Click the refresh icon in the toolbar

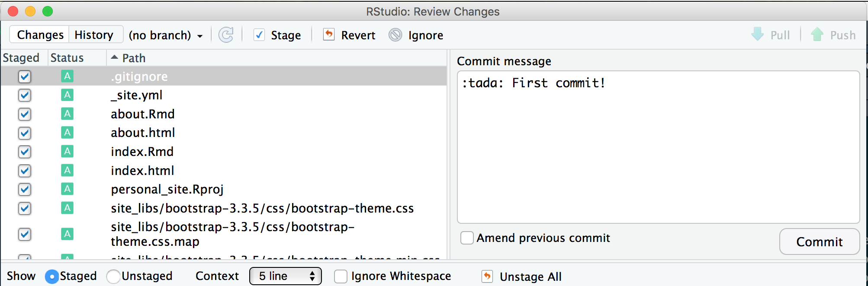coord(226,35)
